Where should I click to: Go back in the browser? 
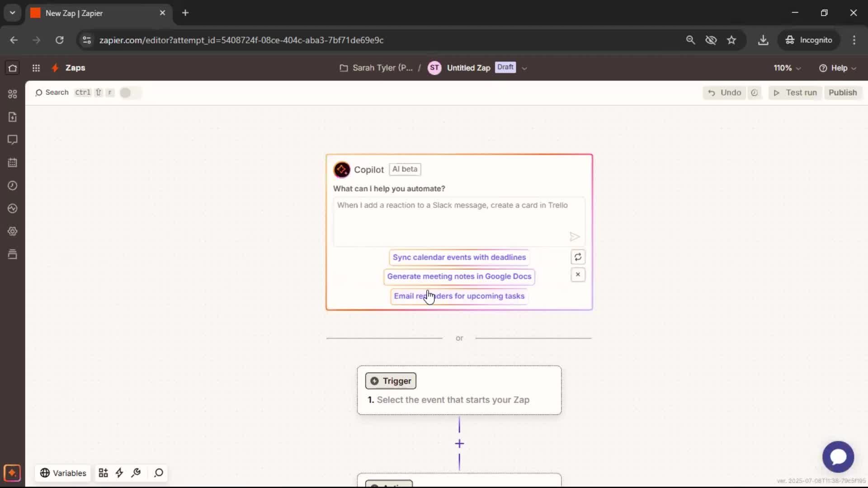click(14, 40)
